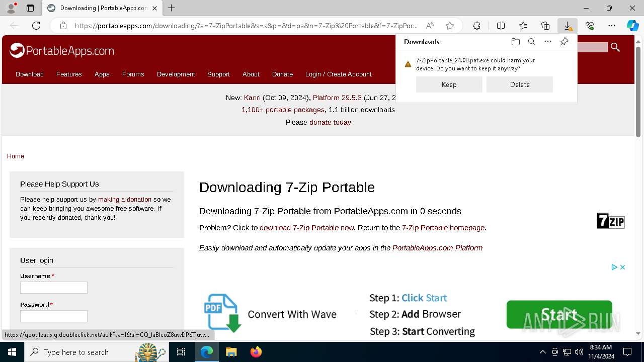Screen dimensions: 644x362
Task: Add this page to favorites
Action: click(450, 26)
